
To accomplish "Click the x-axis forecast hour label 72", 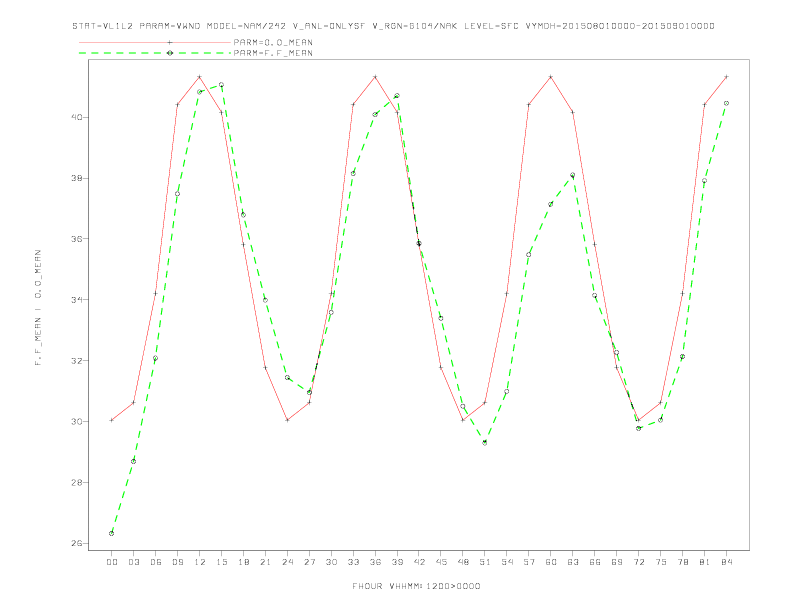I will 639,562.
